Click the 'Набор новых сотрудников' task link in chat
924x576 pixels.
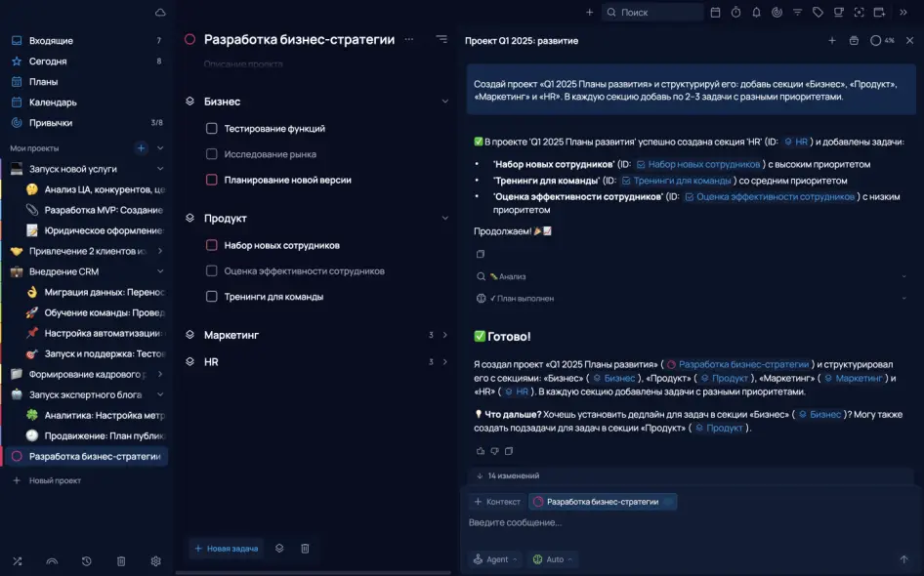pos(703,165)
